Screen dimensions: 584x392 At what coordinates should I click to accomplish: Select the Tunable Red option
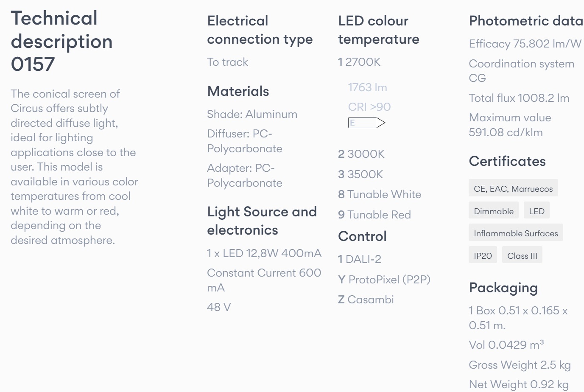(374, 215)
